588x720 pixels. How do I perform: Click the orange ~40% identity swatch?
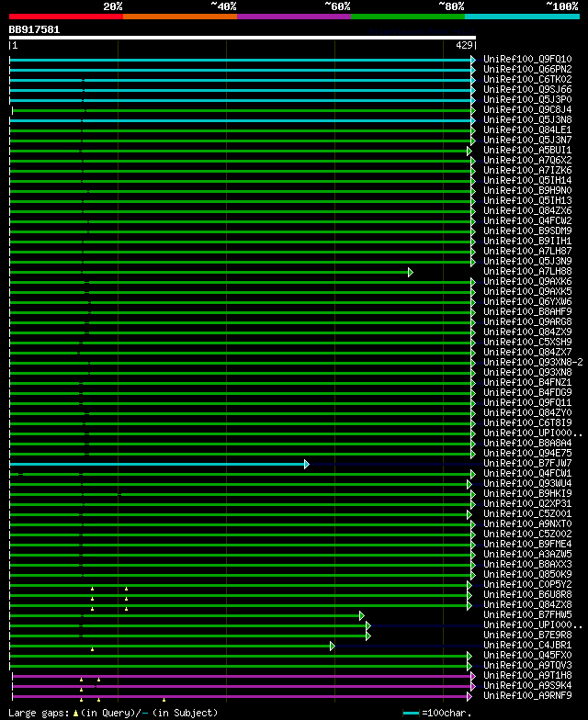click(180, 17)
